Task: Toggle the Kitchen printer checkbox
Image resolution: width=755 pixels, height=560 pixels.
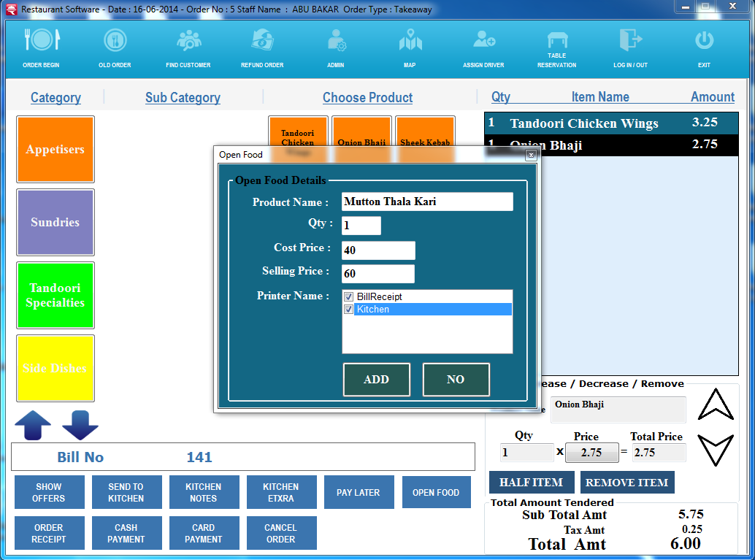Action: pyautogui.click(x=349, y=310)
